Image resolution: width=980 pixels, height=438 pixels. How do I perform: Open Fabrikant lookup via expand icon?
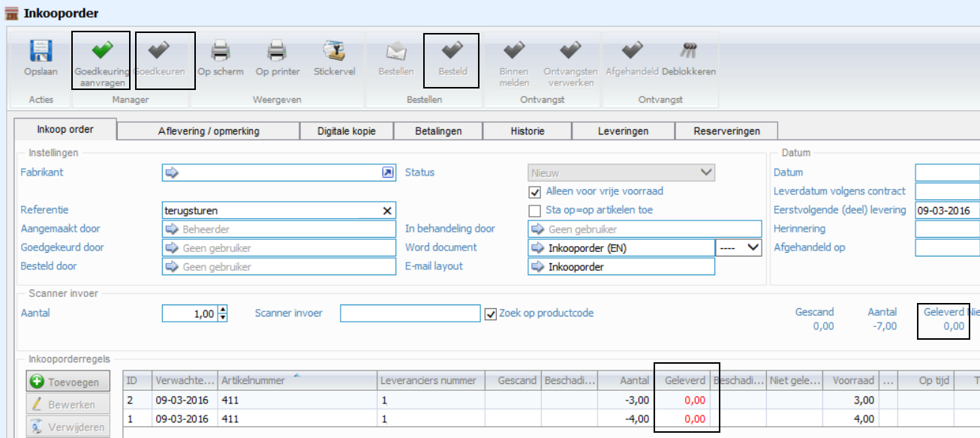click(x=387, y=172)
